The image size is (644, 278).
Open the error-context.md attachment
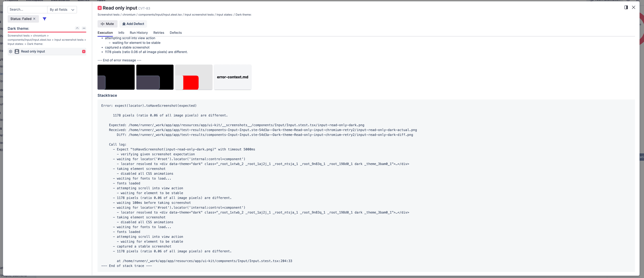[x=232, y=77]
